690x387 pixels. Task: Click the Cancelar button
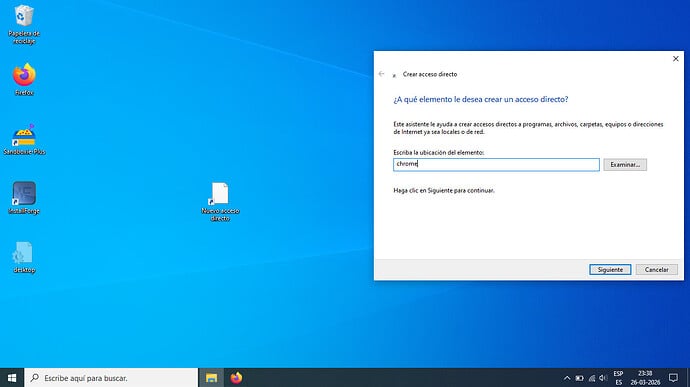(x=657, y=269)
